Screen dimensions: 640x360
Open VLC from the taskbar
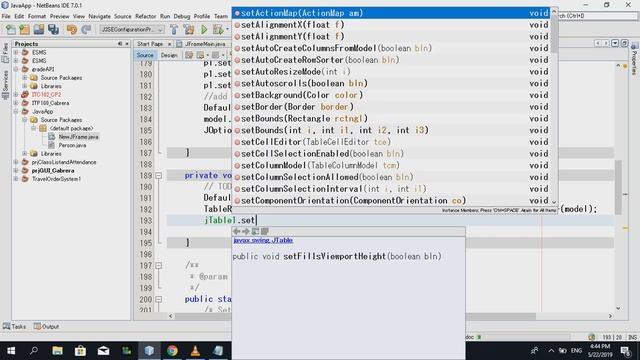click(195, 351)
